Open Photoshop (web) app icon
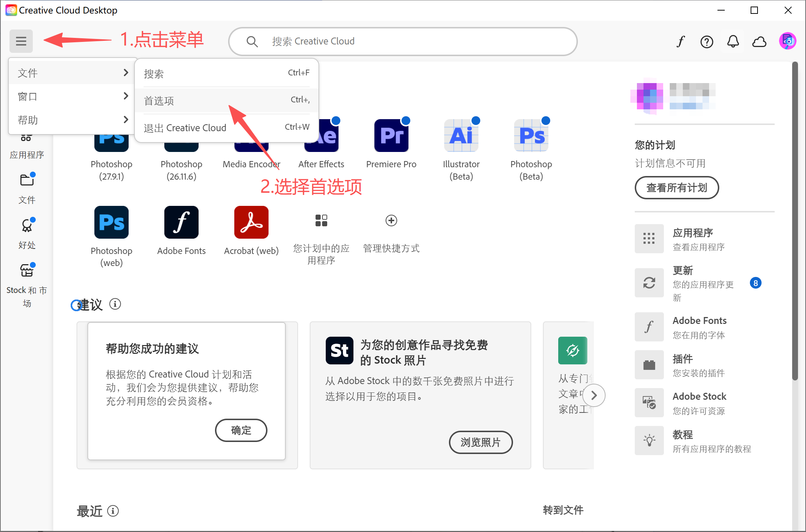 pos(111,222)
